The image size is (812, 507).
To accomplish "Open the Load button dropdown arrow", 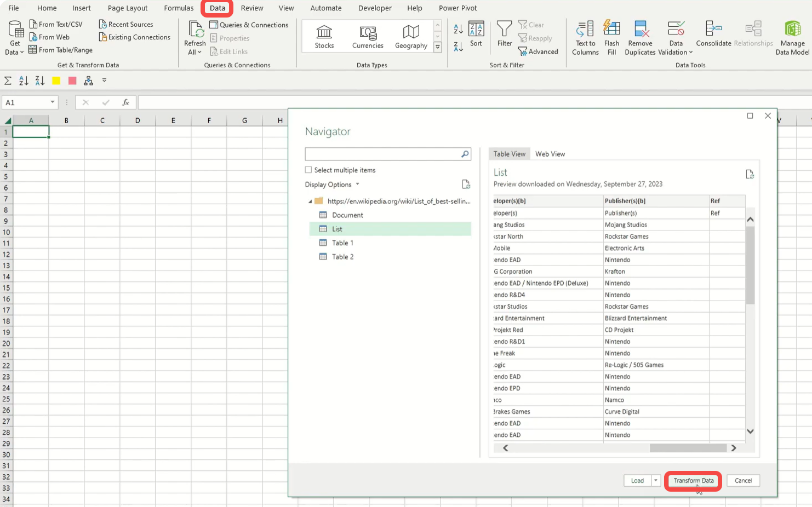I will click(x=655, y=481).
